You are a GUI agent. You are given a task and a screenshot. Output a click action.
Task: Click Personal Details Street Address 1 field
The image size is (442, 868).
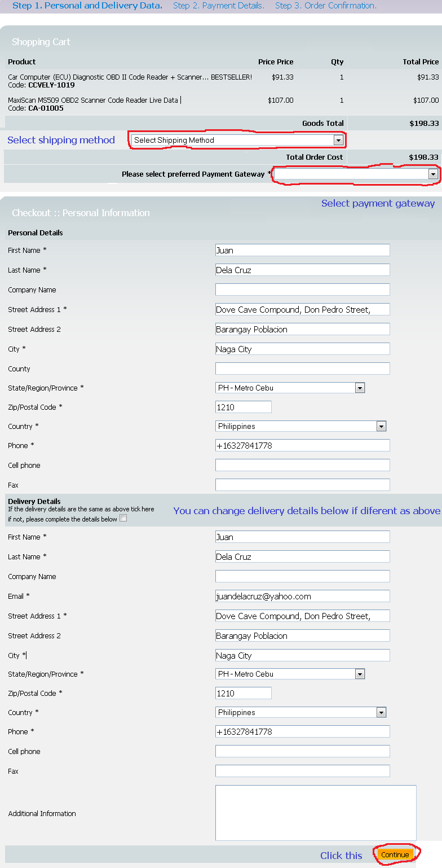point(303,309)
